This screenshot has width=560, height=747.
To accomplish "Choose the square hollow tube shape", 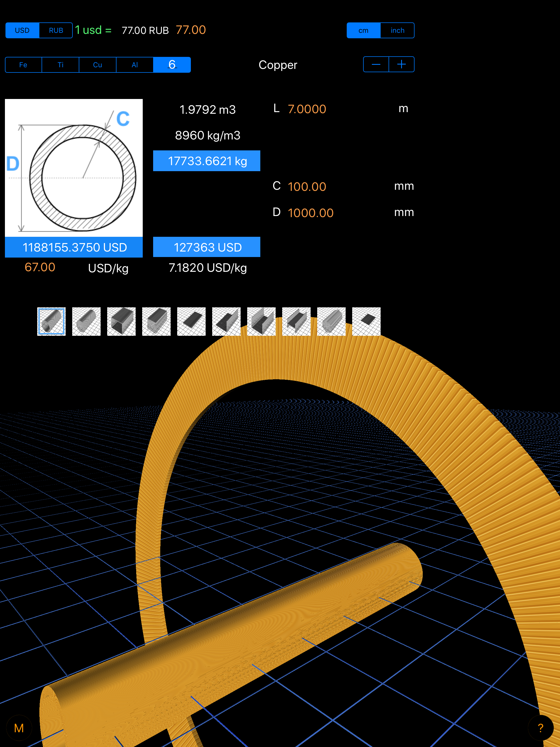I will pos(121,321).
